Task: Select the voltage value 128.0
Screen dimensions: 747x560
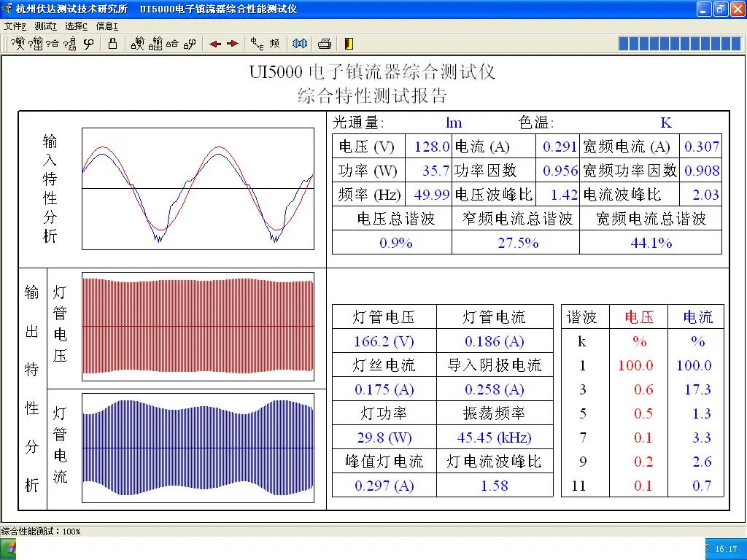Action: click(432, 146)
